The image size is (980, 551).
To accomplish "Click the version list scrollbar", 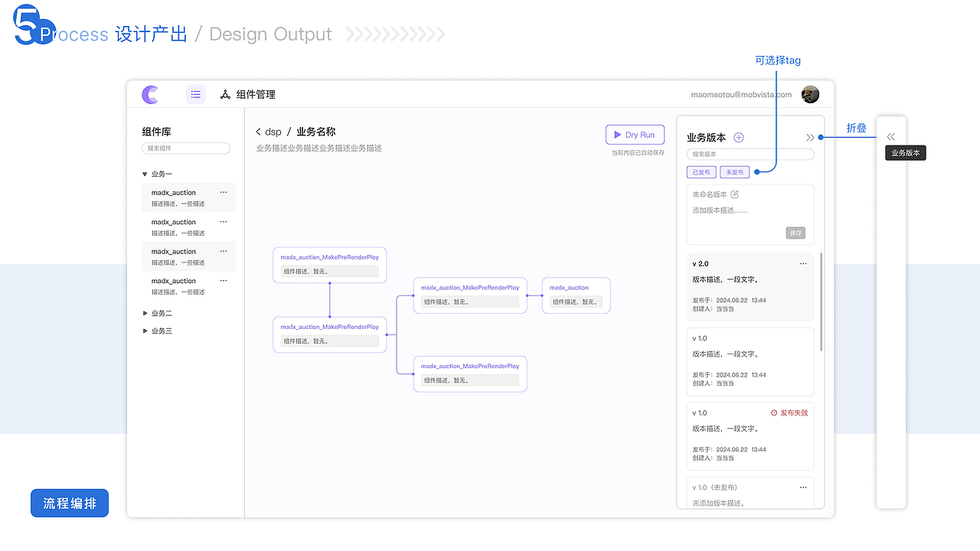I will 822,302.
